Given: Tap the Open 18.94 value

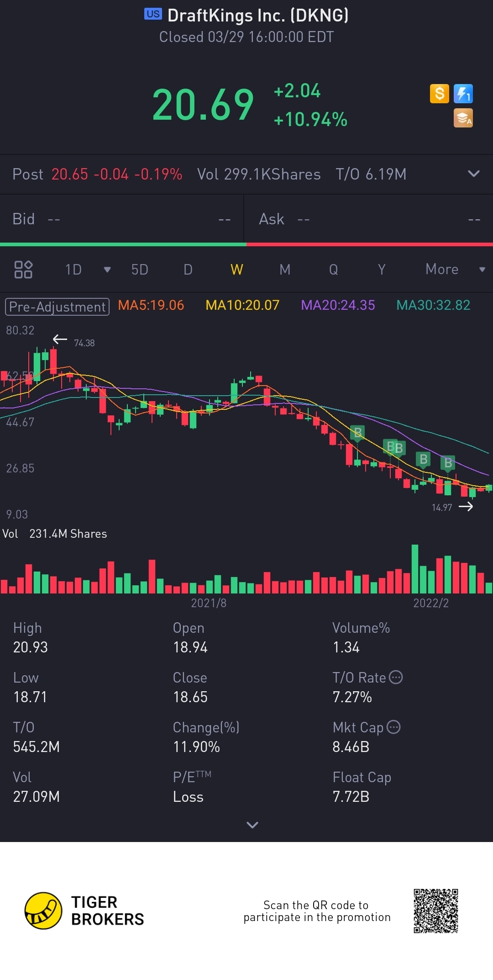Looking at the screenshot, I should (190, 647).
